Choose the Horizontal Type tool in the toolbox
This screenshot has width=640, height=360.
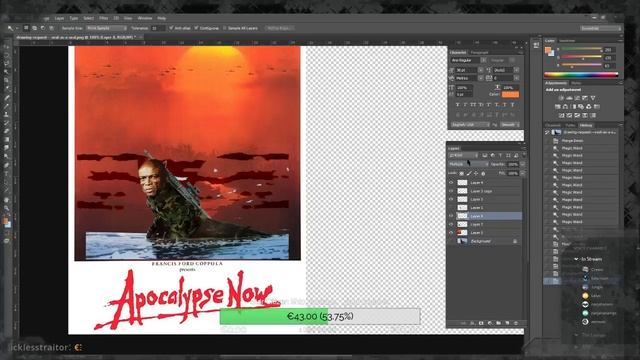tap(7, 174)
